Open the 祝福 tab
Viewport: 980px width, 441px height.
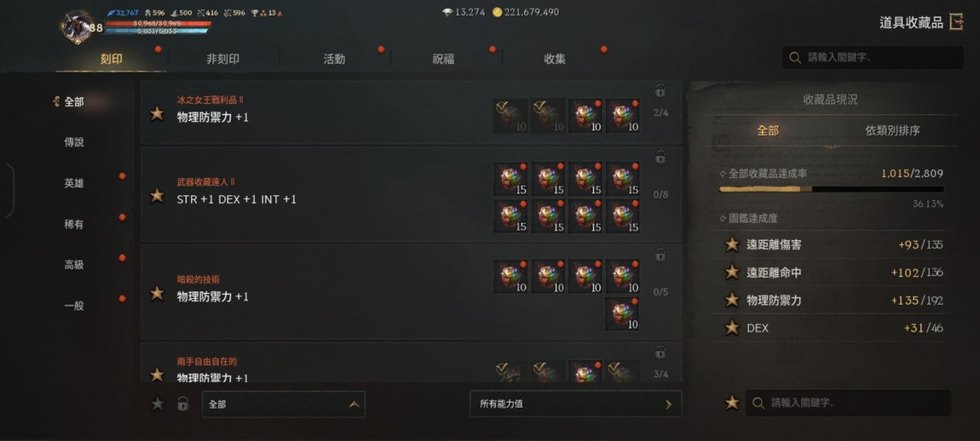point(443,60)
